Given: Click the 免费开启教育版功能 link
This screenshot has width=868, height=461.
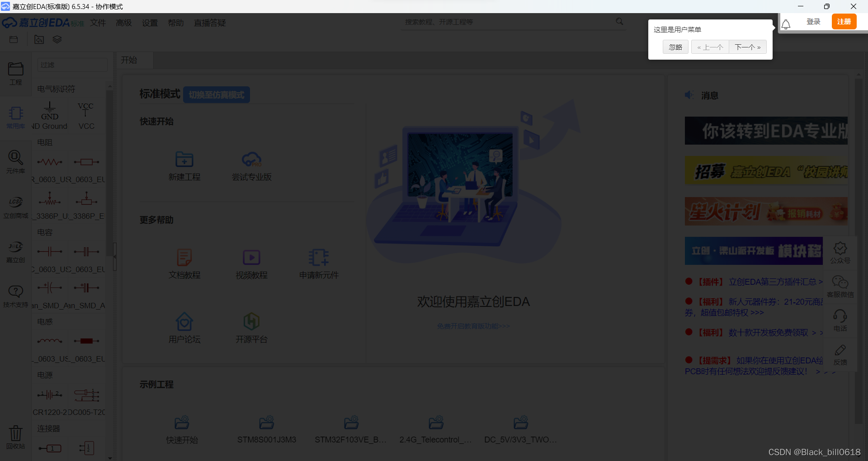Looking at the screenshot, I should coord(473,326).
